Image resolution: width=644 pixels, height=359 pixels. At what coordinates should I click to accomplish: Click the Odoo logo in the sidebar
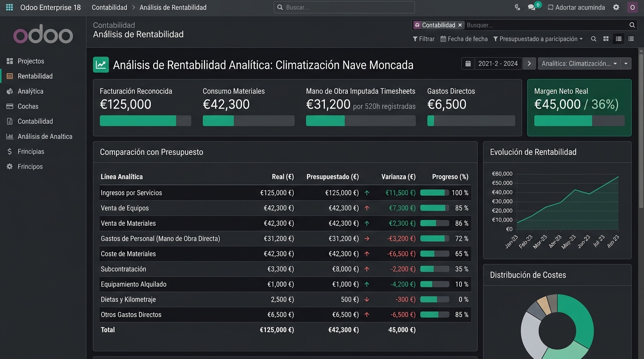coord(43,36)
